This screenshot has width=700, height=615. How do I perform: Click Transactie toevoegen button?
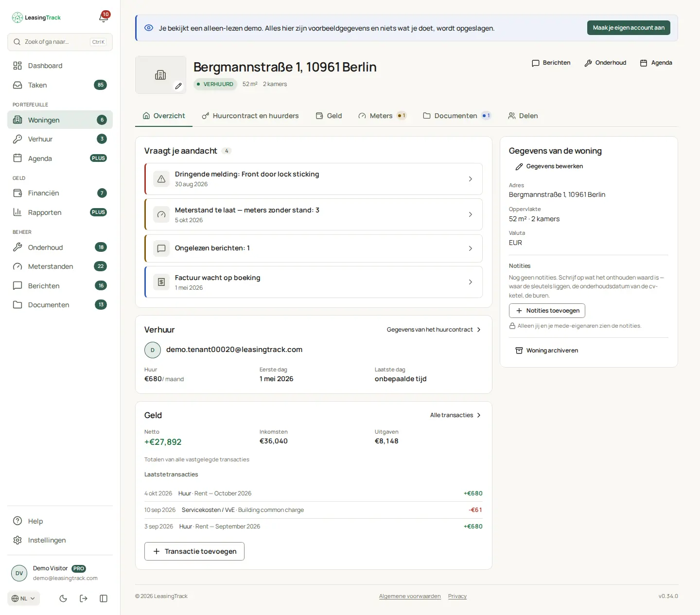click(194, 551)
